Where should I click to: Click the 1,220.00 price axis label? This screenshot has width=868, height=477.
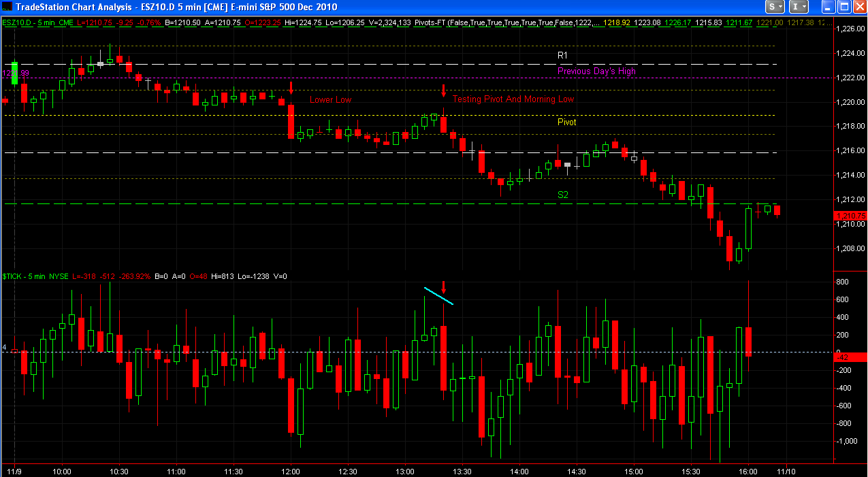pyautogui.click(x=850, y=102)
